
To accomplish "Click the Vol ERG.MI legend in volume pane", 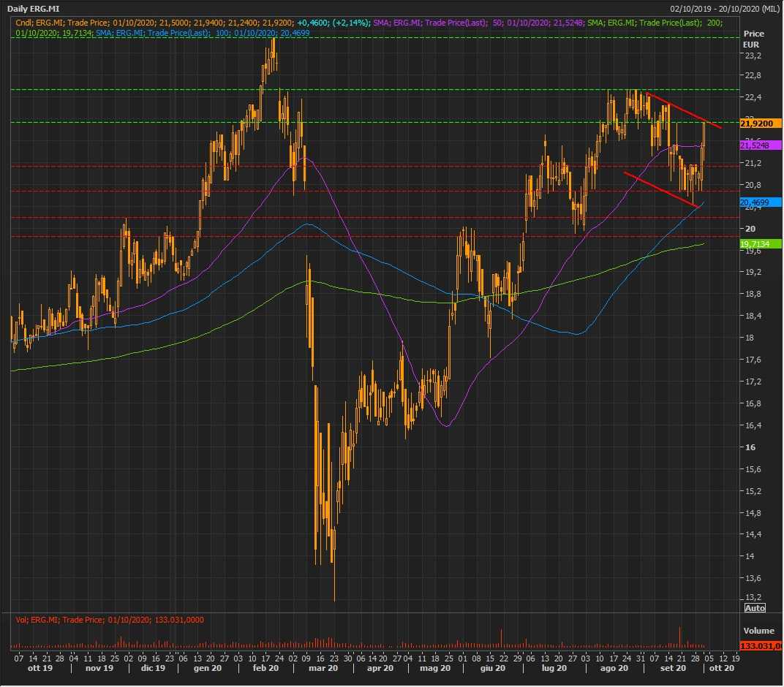I will click(x=110, y=620).
